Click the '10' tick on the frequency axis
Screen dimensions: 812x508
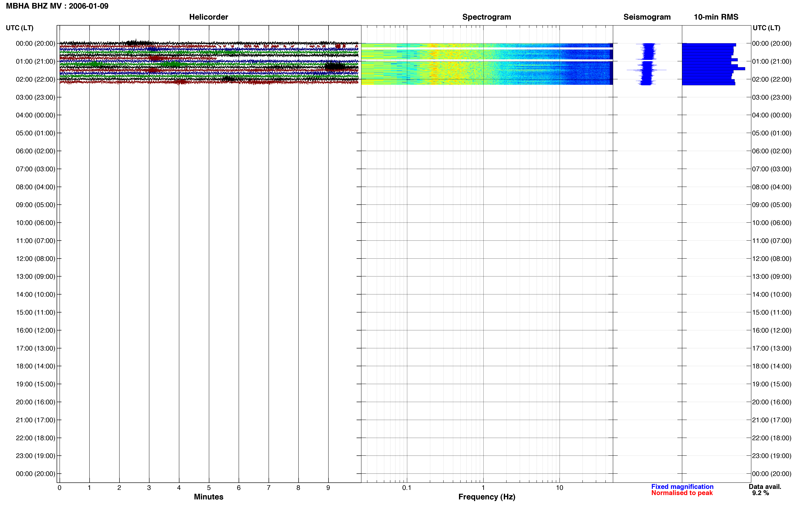coord(559,488)
